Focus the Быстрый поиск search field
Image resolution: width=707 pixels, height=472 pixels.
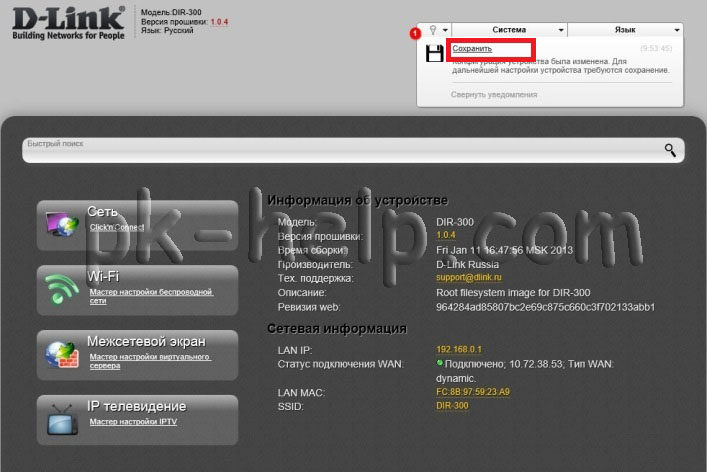point(354,150)
